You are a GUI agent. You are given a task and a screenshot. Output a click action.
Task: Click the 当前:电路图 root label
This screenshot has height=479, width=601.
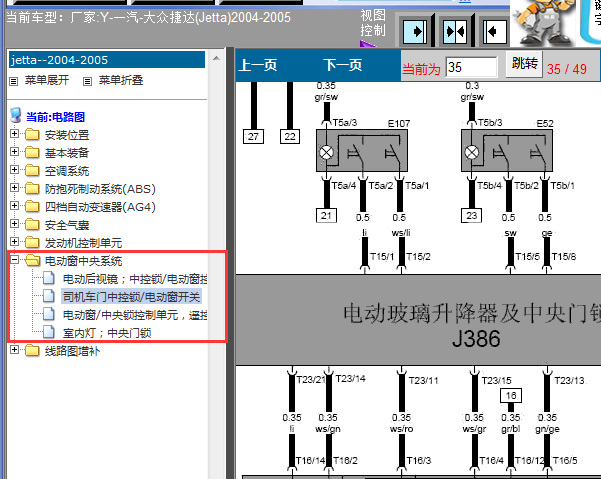56,117
